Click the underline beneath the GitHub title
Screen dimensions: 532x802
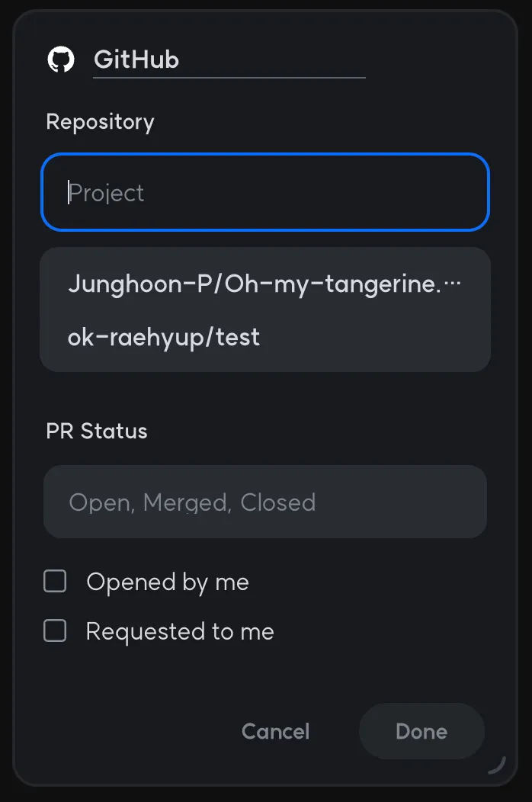pos(229,78)
